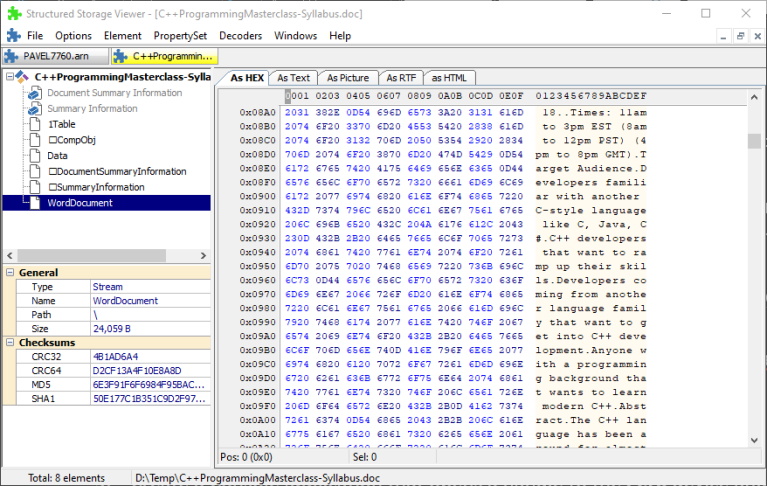The image size is (767, 486).
Task: Collapse the root C++ProgrammingMasterclass tree node
Action: click(9, 77)
